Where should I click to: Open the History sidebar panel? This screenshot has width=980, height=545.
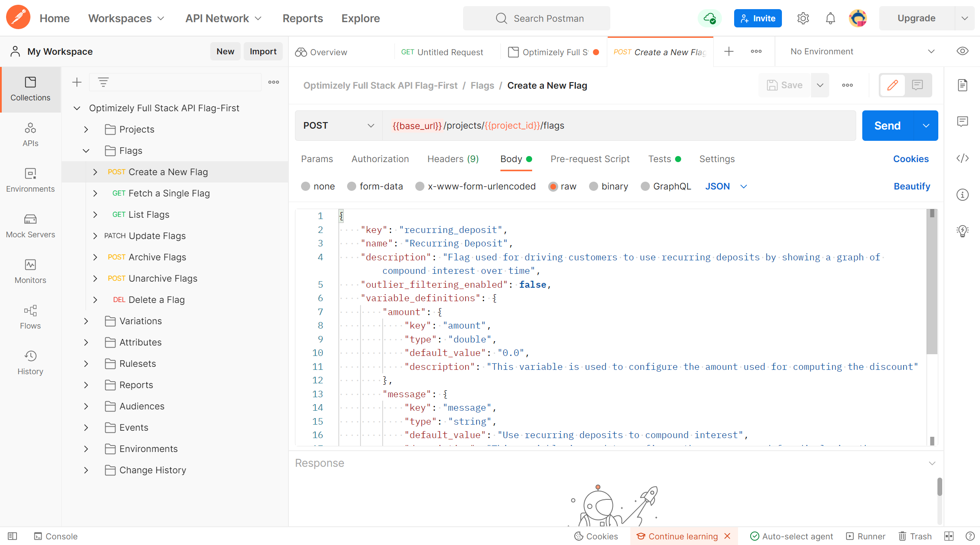(30, 363)
